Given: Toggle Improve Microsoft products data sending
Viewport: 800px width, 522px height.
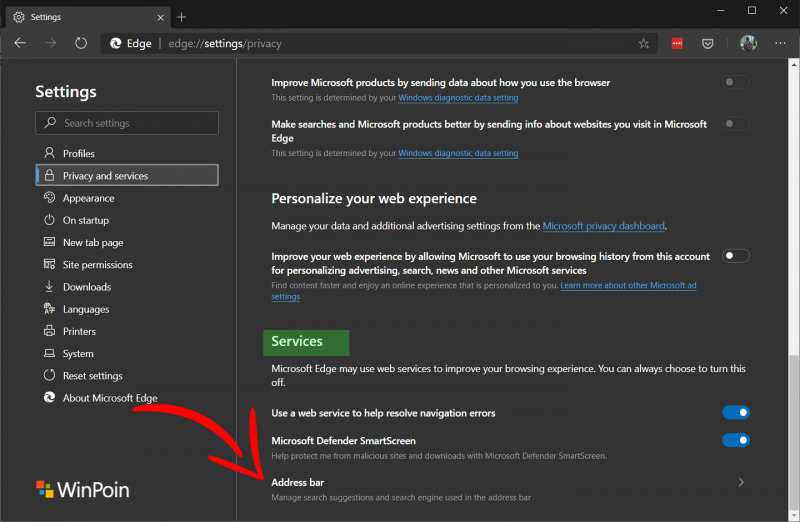Looking at the screenshot, I should (736, 82).
